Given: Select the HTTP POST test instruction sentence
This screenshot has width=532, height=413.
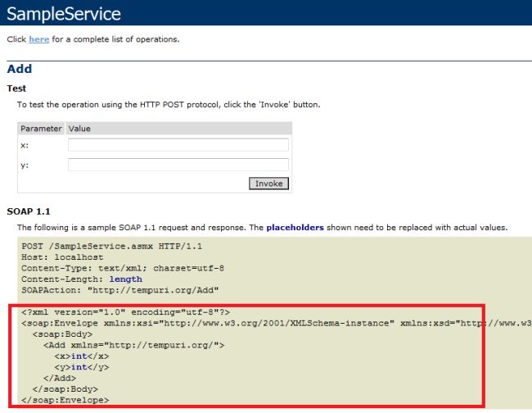Looking at the screenshot, I should point(169,105).
